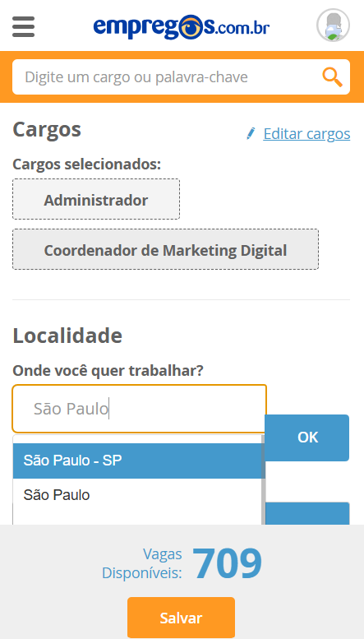The image size is (364, 639).
Task: Save preferences with the Salvar button
Action: point(182,618)
